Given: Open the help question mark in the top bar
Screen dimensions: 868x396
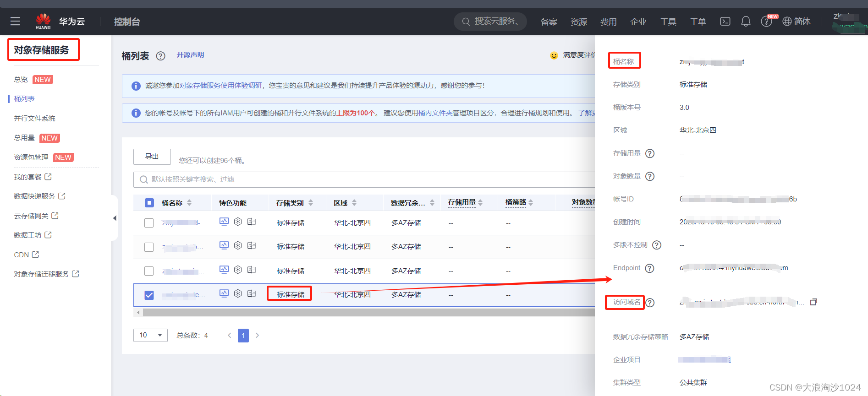Looking at the screenshot, I should [x=766, y=22].
